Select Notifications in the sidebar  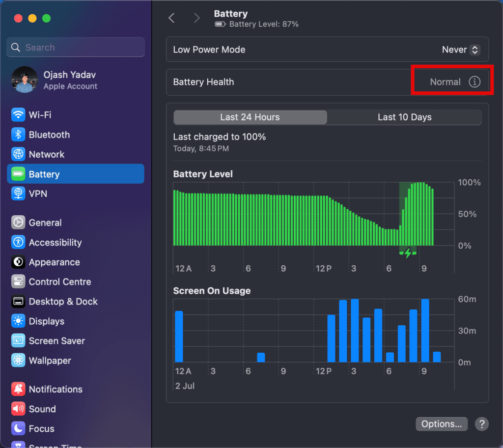point(56,389)
